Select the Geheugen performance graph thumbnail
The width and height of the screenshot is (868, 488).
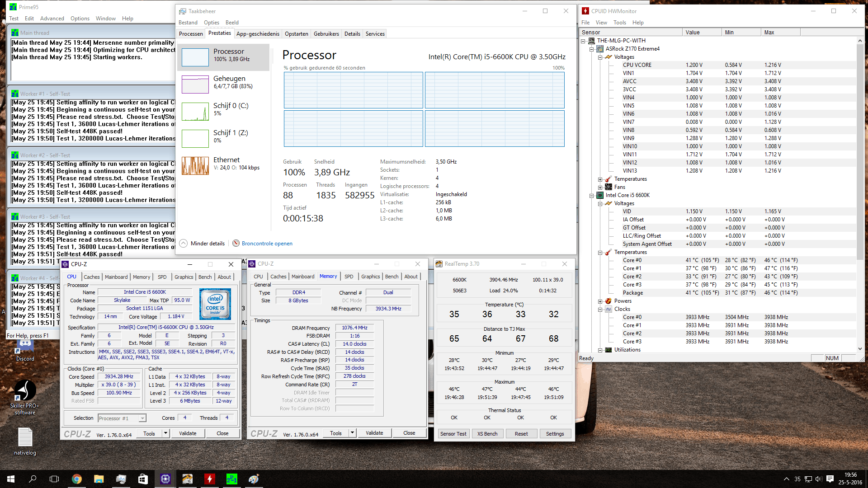pos(195,84)
